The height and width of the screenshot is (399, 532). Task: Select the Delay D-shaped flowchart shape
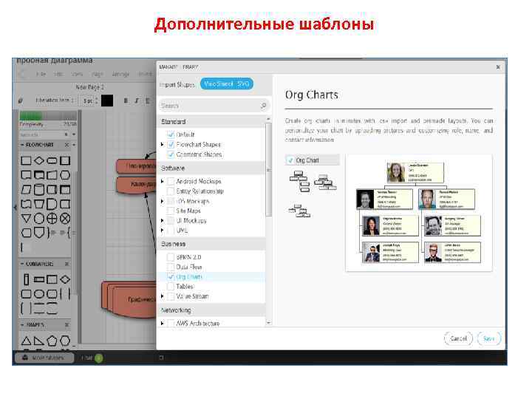click(52, 204)
